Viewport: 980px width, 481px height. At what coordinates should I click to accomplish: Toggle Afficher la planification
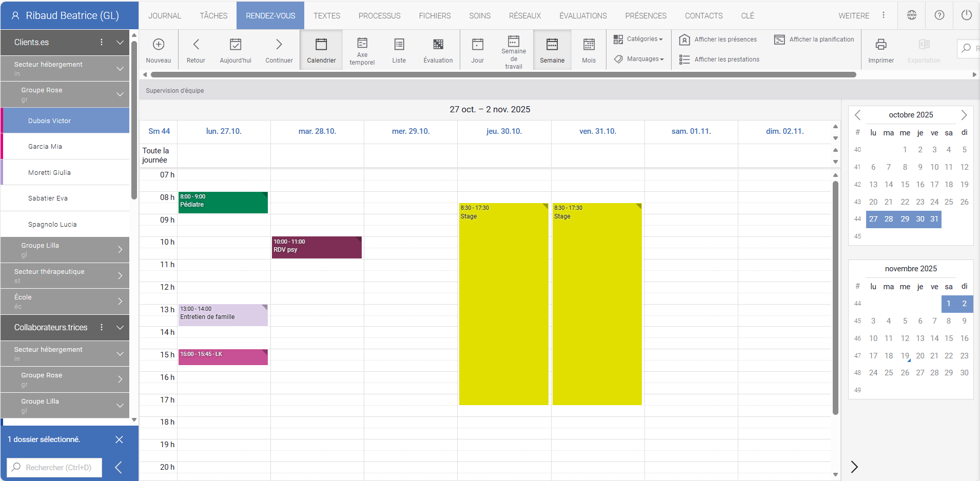[814, 39]
